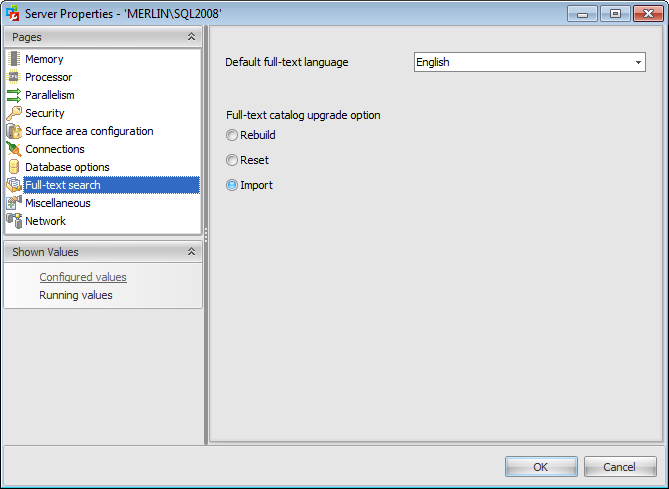
Task: Click the Parallelism arrows icon
Action: pos(14,95)
